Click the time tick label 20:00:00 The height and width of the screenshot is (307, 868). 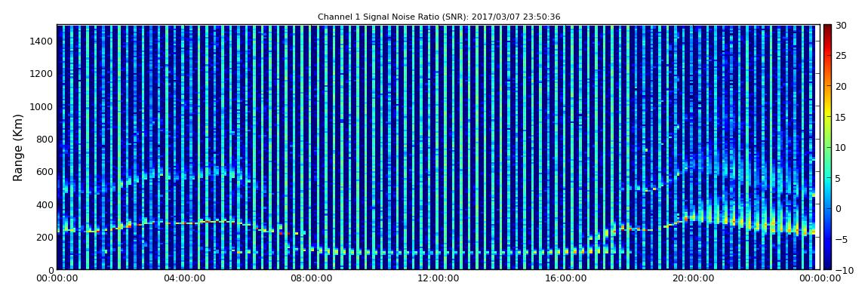pos(691,279)
